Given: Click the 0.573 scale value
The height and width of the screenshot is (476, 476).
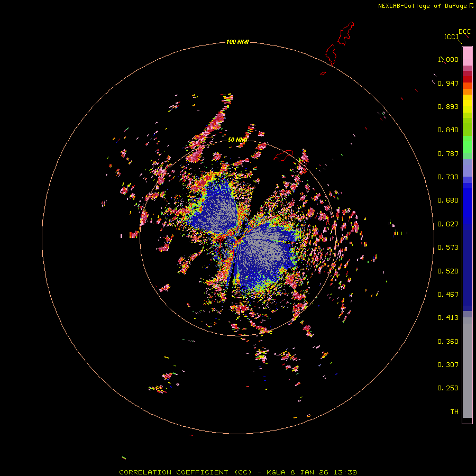Looking at the screenshot, I should [x=448, y=248].
